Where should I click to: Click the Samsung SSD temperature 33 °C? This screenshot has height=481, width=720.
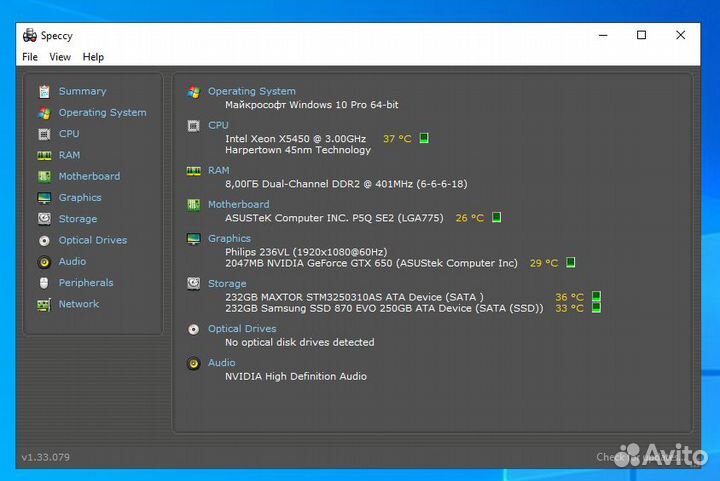(x=569, y=308)
